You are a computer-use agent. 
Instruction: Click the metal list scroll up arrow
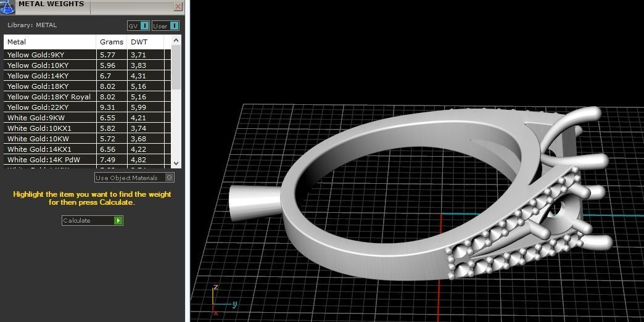(176, 40)
